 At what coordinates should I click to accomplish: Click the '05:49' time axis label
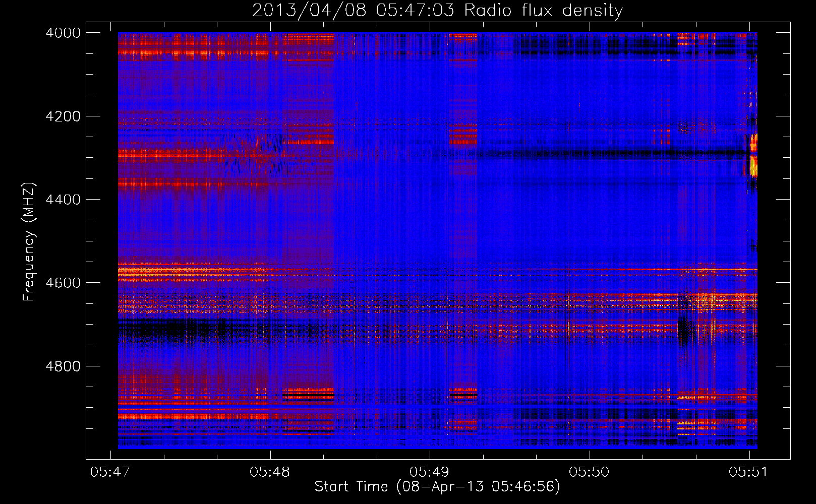(429, 472)
